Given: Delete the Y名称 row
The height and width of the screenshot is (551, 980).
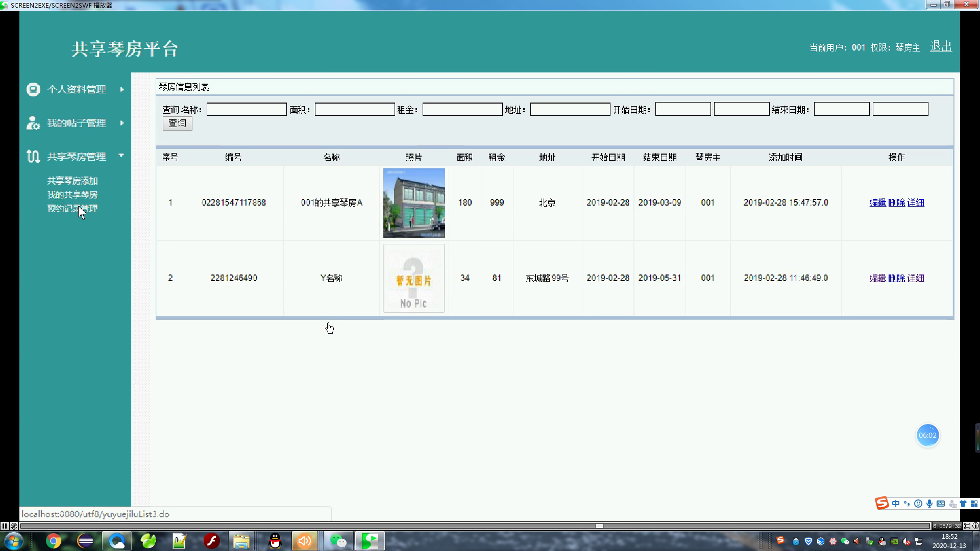Looking at the screenshot, I should coord(896,278).
